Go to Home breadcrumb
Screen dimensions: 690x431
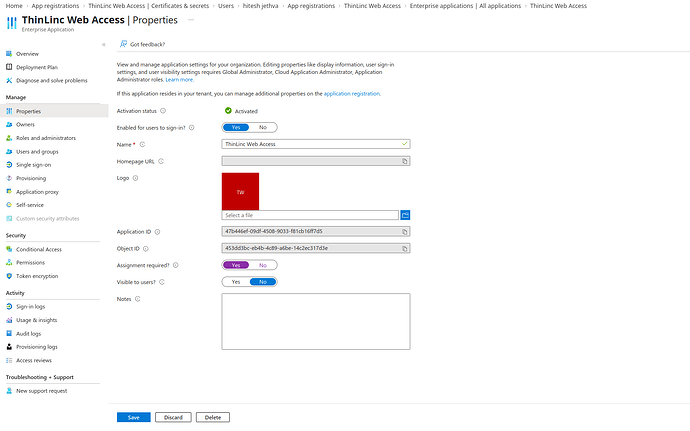click(x=14, y=6)
